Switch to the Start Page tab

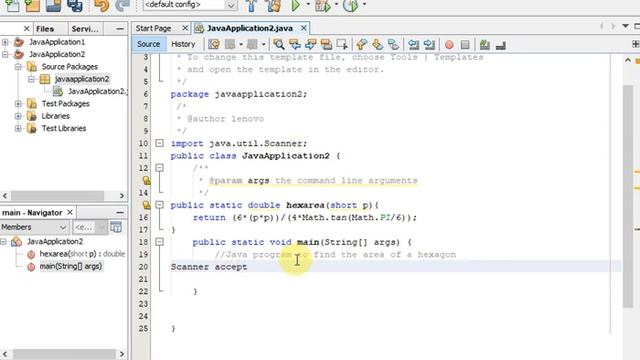(153, 28)
